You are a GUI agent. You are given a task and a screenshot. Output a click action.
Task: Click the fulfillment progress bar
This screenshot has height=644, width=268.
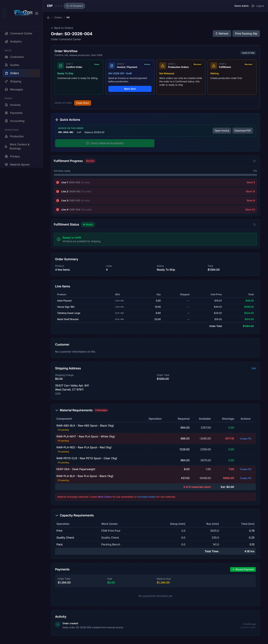click(x=155, y=175)
